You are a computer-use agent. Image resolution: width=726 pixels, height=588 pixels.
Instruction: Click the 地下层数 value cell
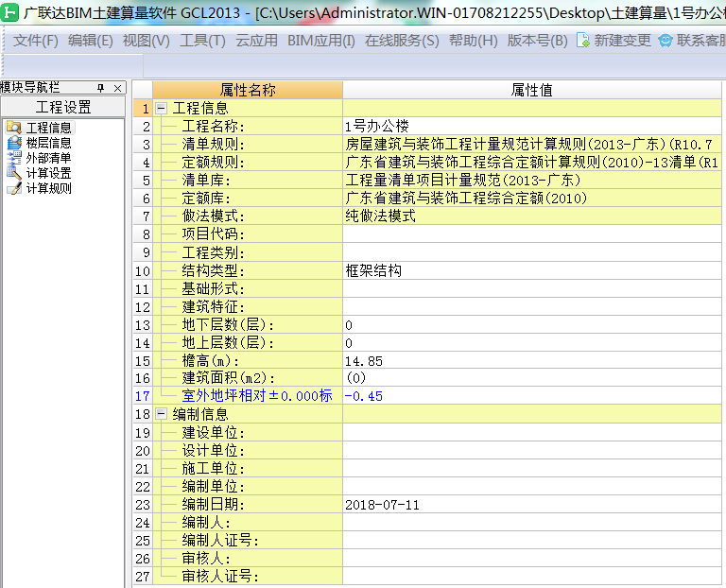click(x=532, y=324)
